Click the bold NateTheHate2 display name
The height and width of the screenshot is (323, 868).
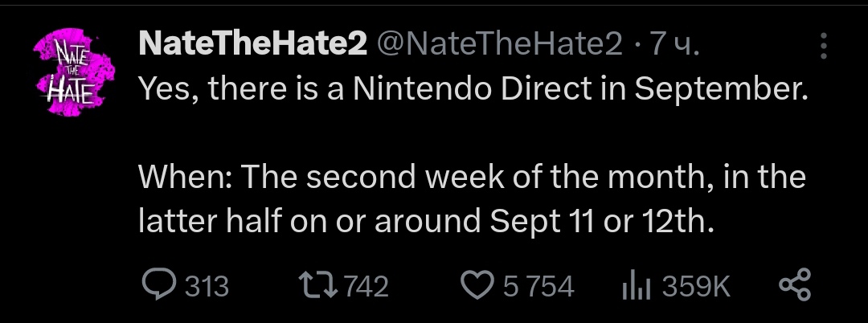point(252,46)
